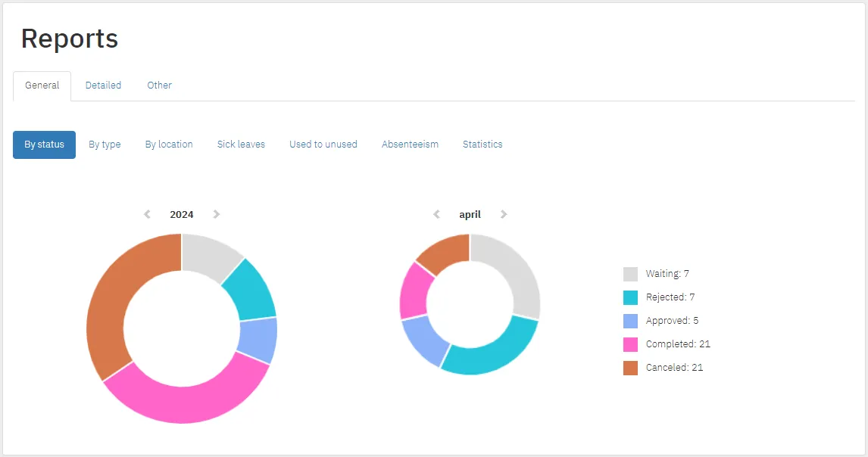Click the 'Waiting: 7' legend label
Viewport: 868px width, 457px height.
pos(667,274)
